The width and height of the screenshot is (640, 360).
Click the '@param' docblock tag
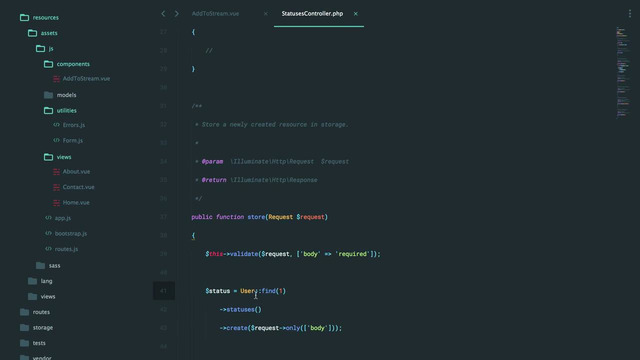pyautogui.click(x=212, y=162)
